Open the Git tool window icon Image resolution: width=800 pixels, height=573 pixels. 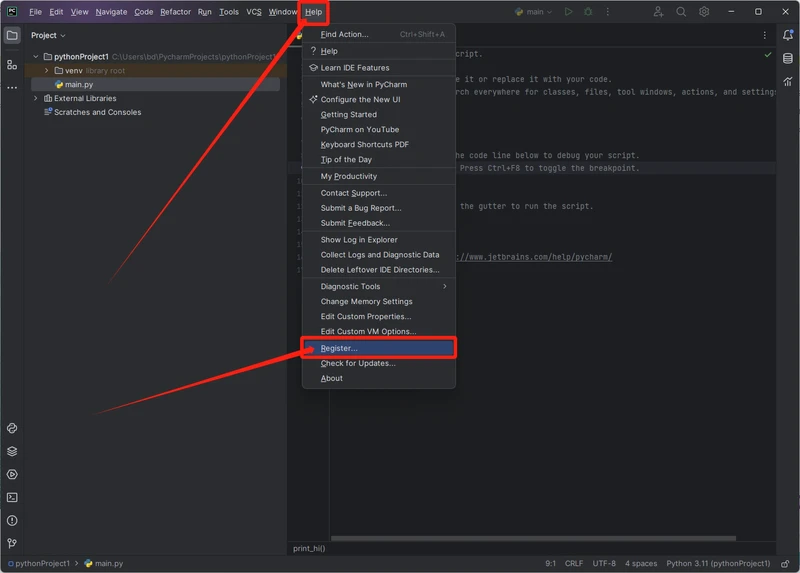[x=12, y=543]
